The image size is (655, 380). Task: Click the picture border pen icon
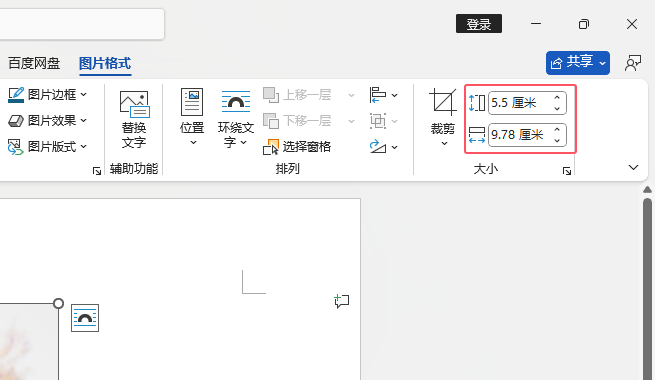[16, 95]
